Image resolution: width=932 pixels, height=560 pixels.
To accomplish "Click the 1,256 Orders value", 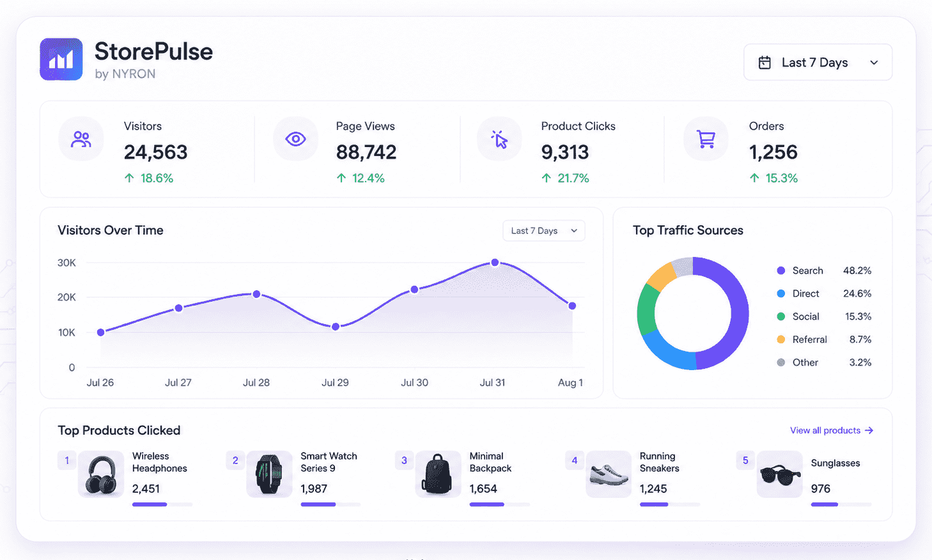I will (773, 152).
